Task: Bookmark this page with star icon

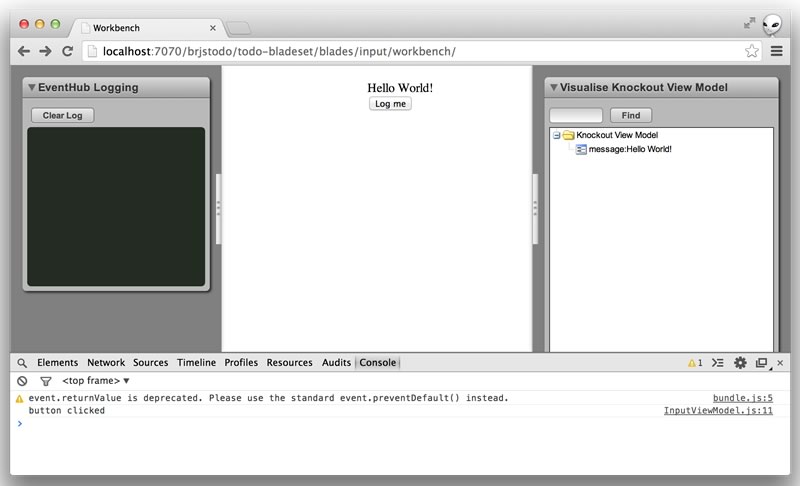Action: click(x=752, y=51)
